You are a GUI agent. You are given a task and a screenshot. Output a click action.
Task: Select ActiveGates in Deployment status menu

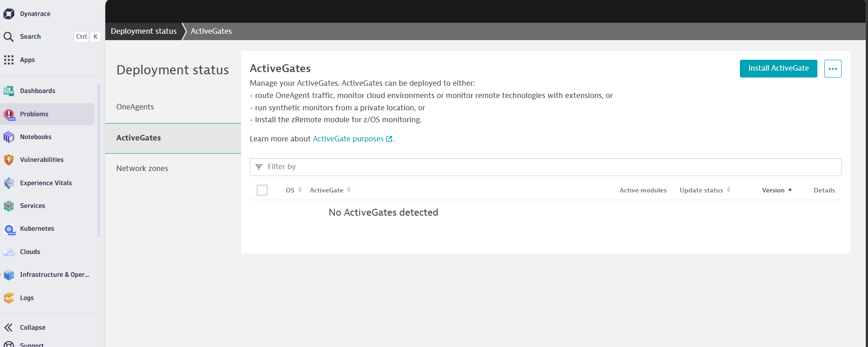pos(173,138)
